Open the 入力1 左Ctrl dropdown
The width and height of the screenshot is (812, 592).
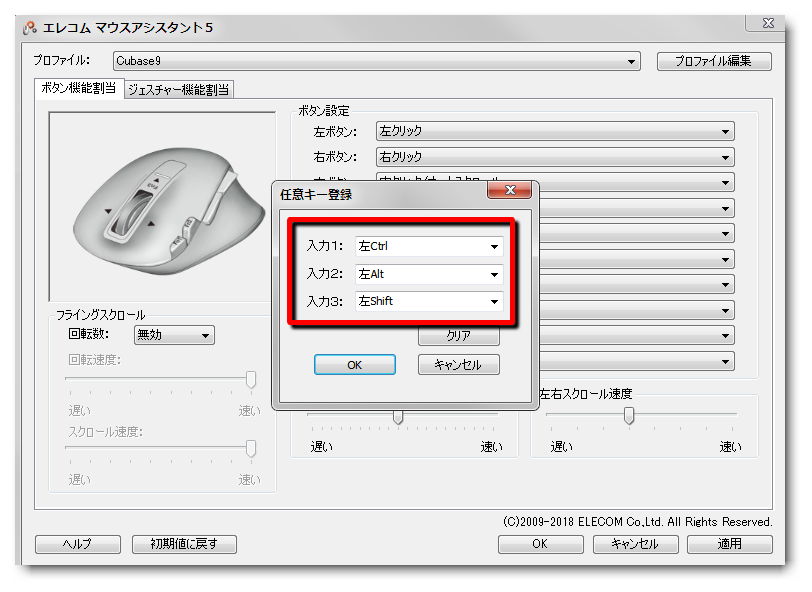[429, 247]
